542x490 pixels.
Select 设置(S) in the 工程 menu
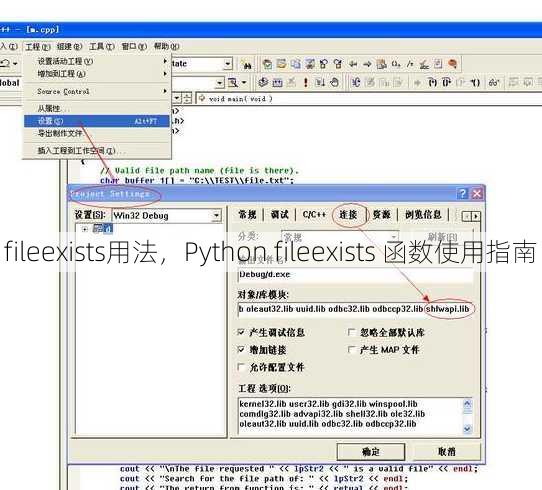coord(97,121)
